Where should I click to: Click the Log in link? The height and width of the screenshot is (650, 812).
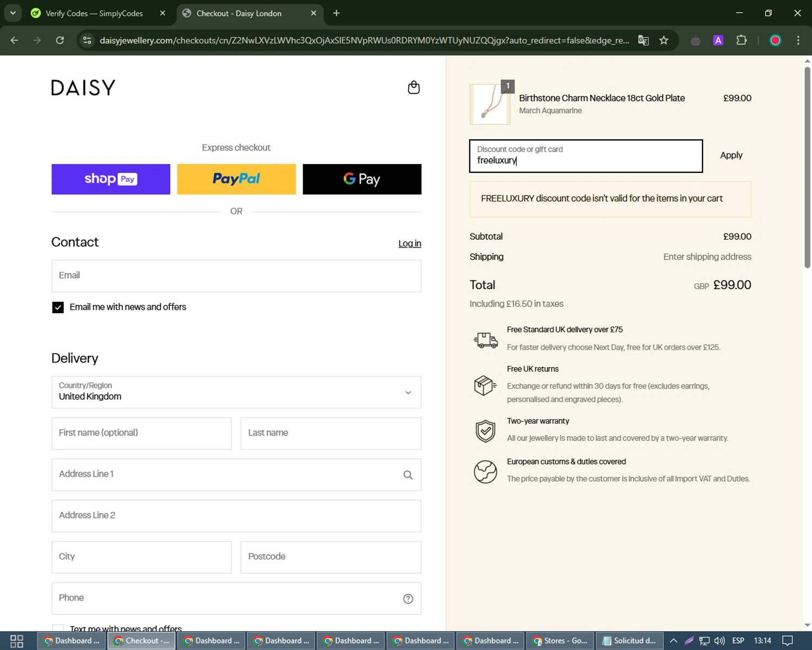click(x=410, y=244)
